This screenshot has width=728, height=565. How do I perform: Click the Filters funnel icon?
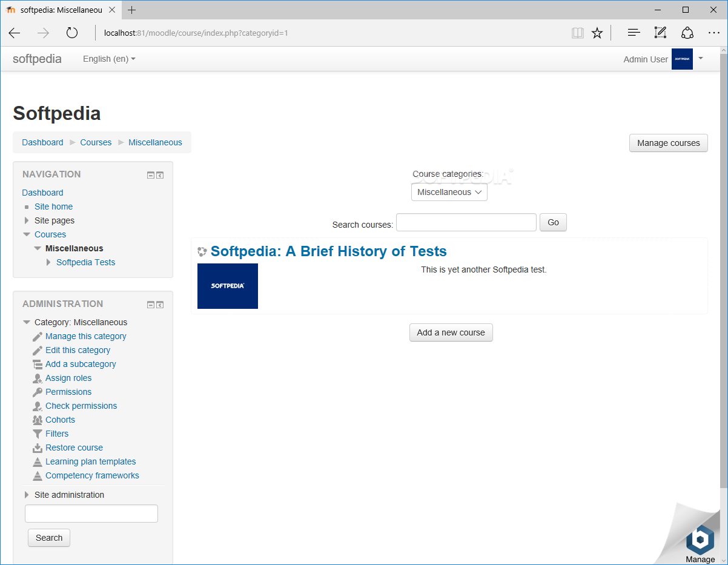pyautogui.click(x=38, y=434)
